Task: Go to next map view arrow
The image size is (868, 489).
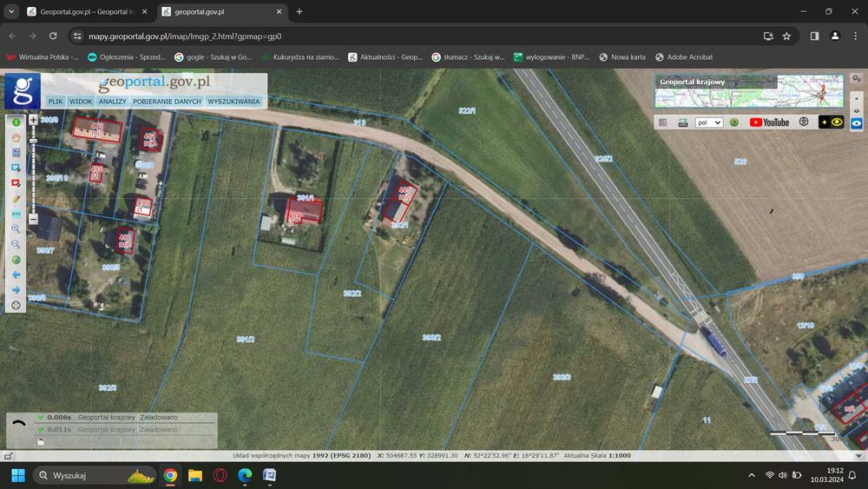Action: pyautogui.click(x=16, y=290)
